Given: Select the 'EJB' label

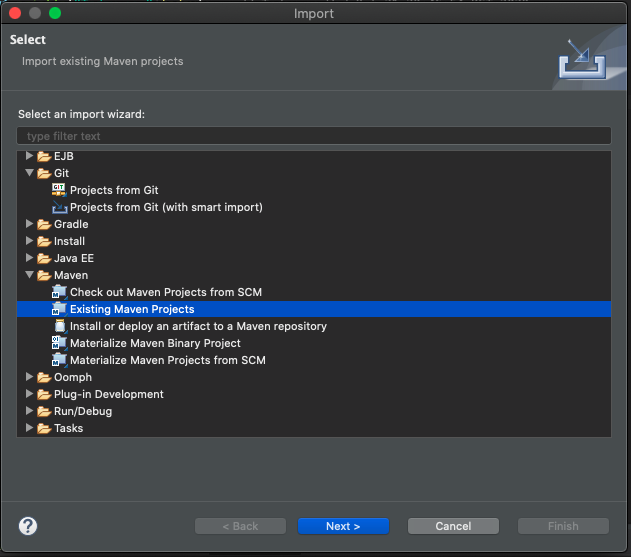Looking at the screenshot, I should coord(64,156).
